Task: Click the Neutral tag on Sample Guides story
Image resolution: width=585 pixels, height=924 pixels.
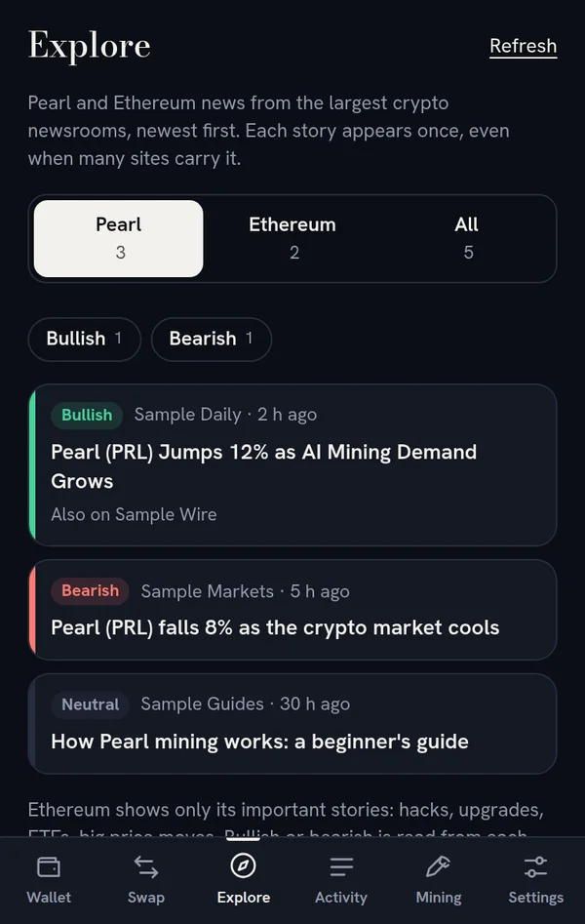Action: pos(90,704)
